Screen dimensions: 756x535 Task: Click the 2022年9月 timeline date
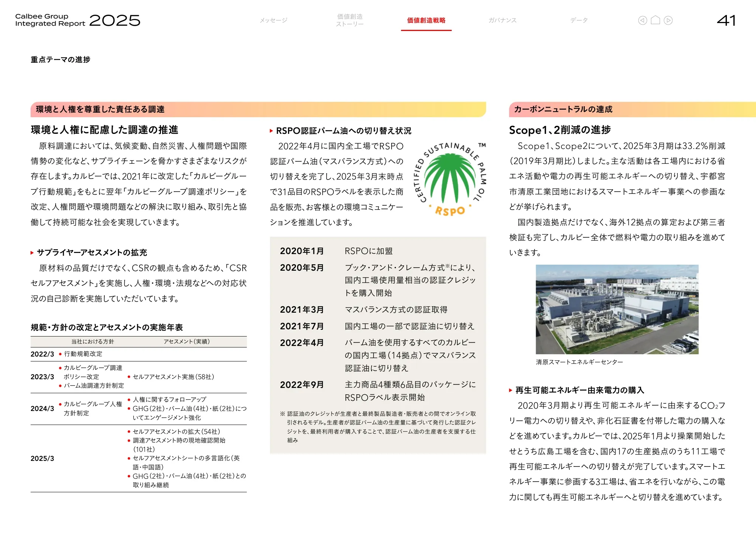pyautogui.click(x=302, y=385)
